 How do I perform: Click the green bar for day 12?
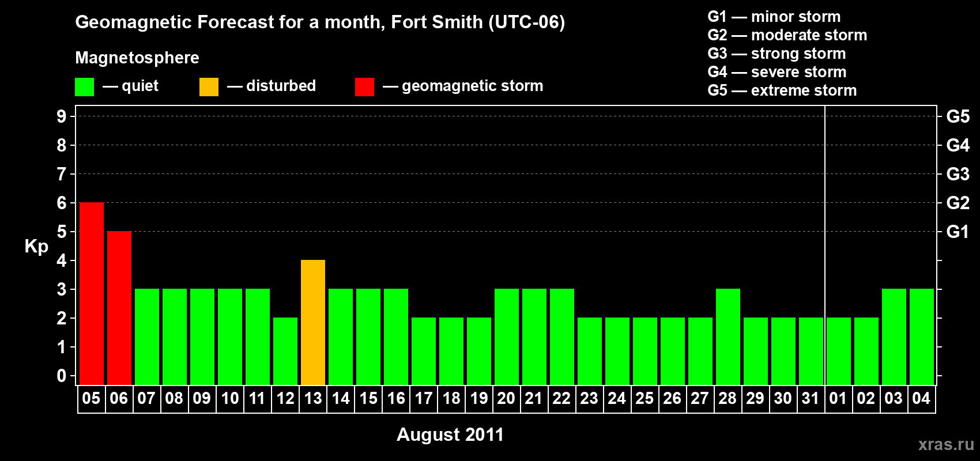tap(285, 352)
